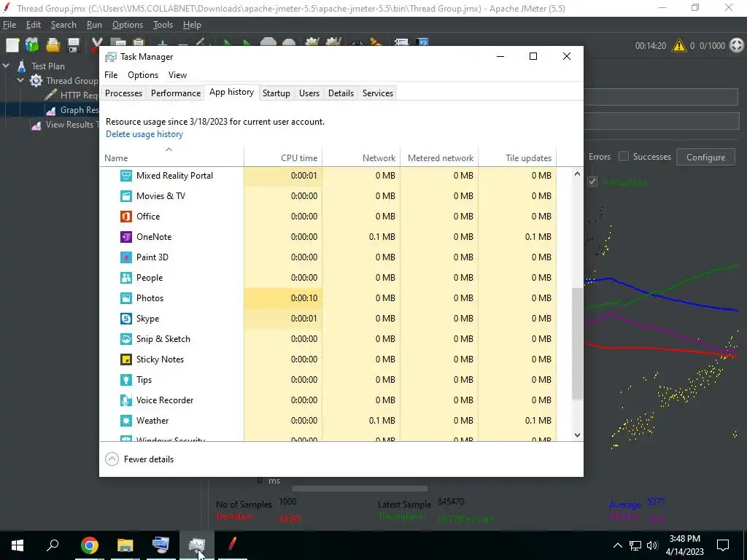Click the Voice Recorder app icon
This screenshot has width=747, height=560.
[x=125, y=400]
